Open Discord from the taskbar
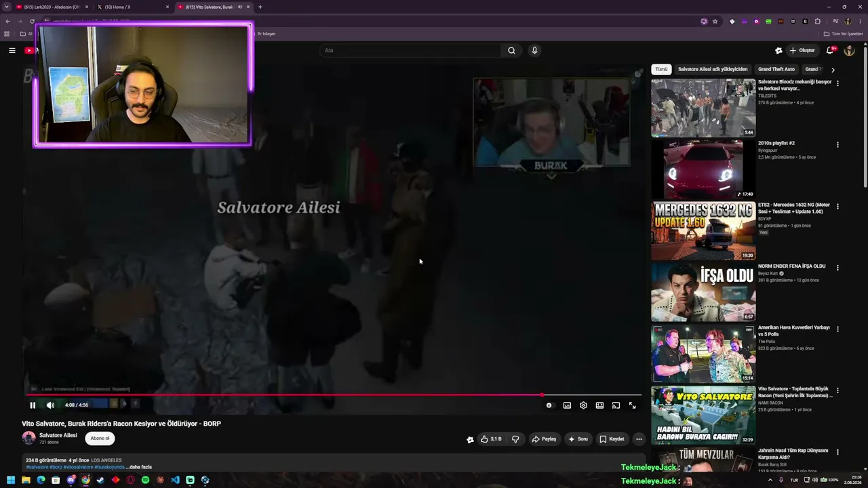The image size is (868, 488). (x=71, y=480)
